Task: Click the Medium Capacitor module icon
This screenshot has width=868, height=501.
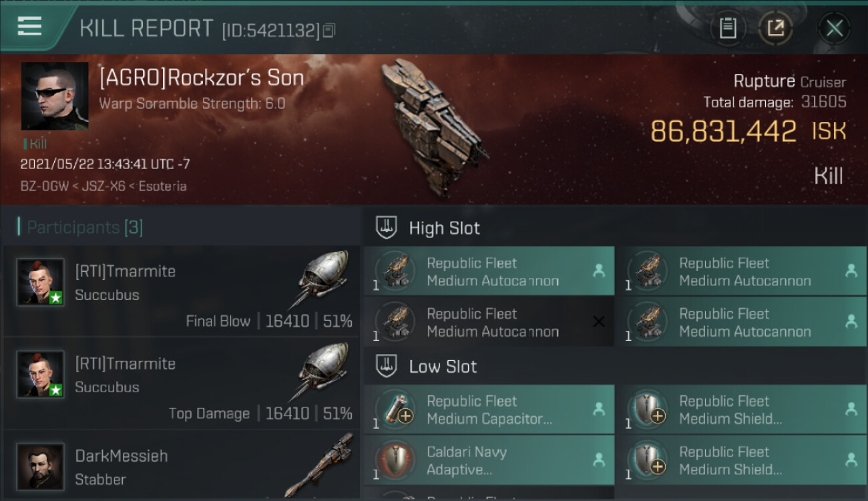Action: (395, 409)
